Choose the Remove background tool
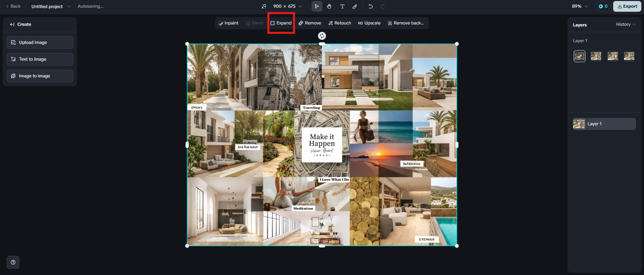This screenshot has height=275, width=644. point(406,23)
